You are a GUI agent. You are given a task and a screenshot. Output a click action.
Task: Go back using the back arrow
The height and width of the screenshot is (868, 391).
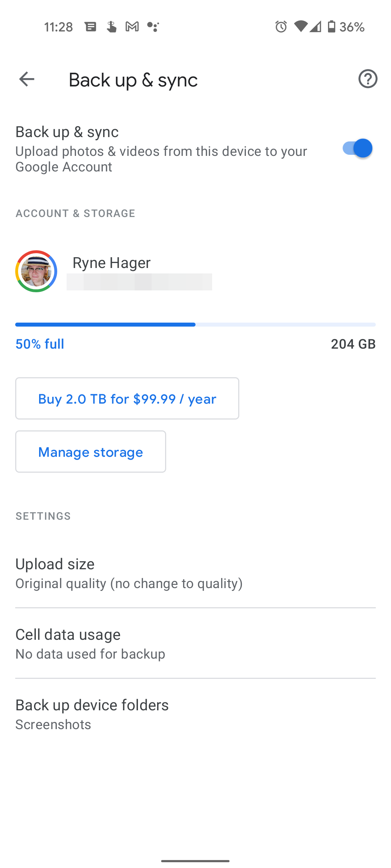coord(26,79)
